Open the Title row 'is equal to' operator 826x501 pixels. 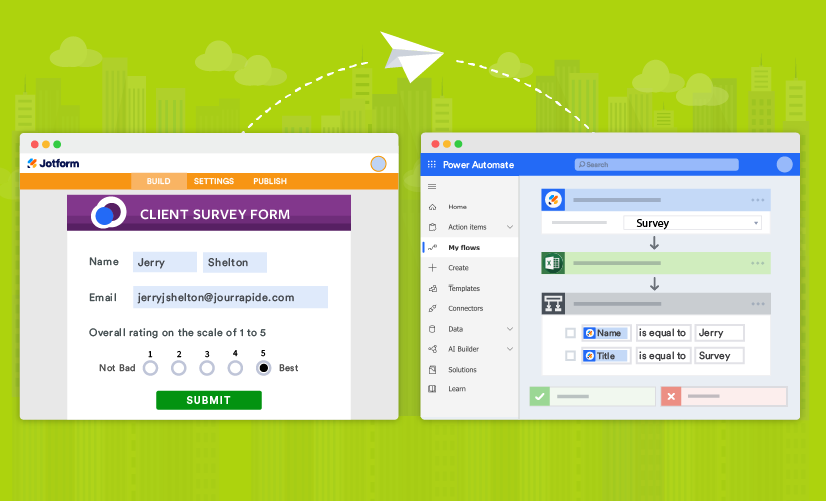tap(662, 356)
